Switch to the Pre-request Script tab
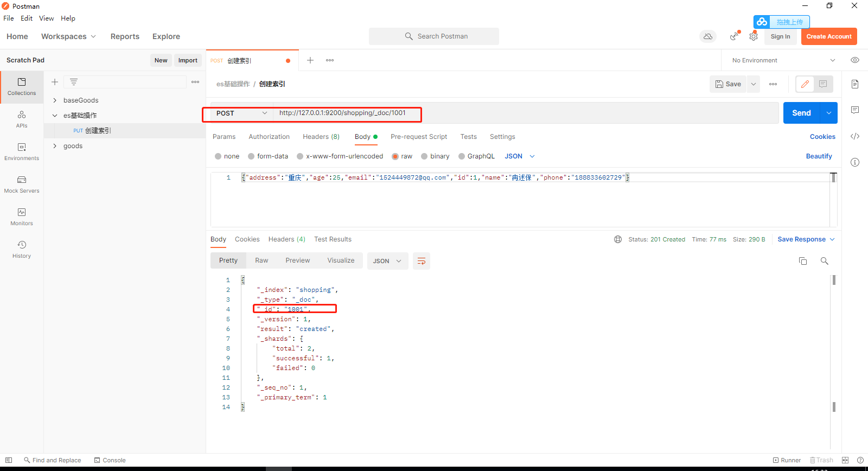This screenshot has height=471, width=868. [419, 137]
